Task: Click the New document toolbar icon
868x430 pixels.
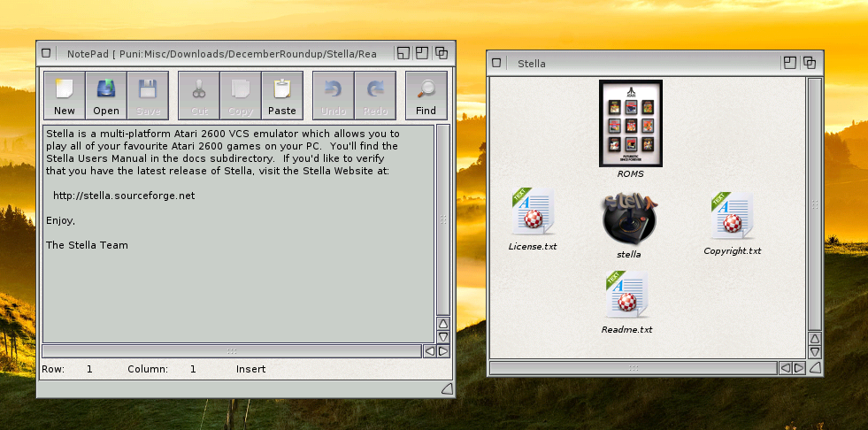Action: tap(64, 95)
